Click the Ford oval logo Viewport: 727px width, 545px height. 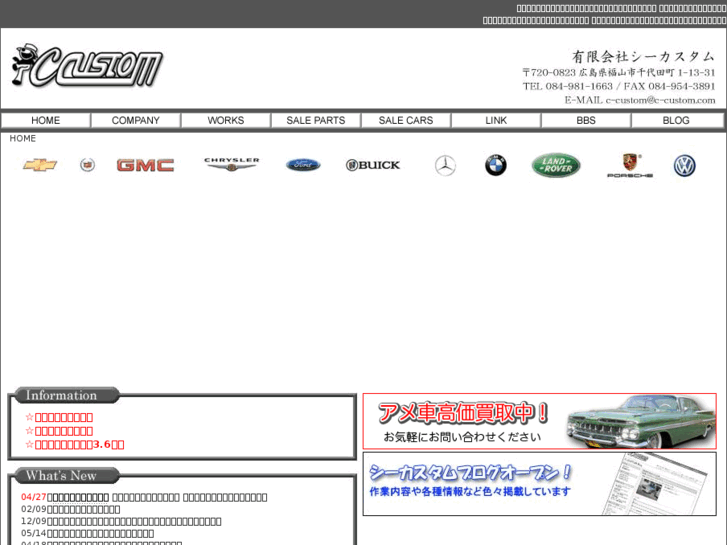303,165
